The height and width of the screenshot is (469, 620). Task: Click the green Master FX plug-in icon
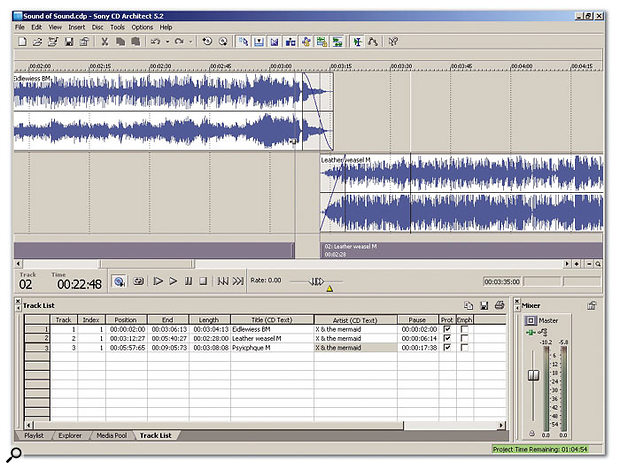pyautogui.click(x=530, y=333)
